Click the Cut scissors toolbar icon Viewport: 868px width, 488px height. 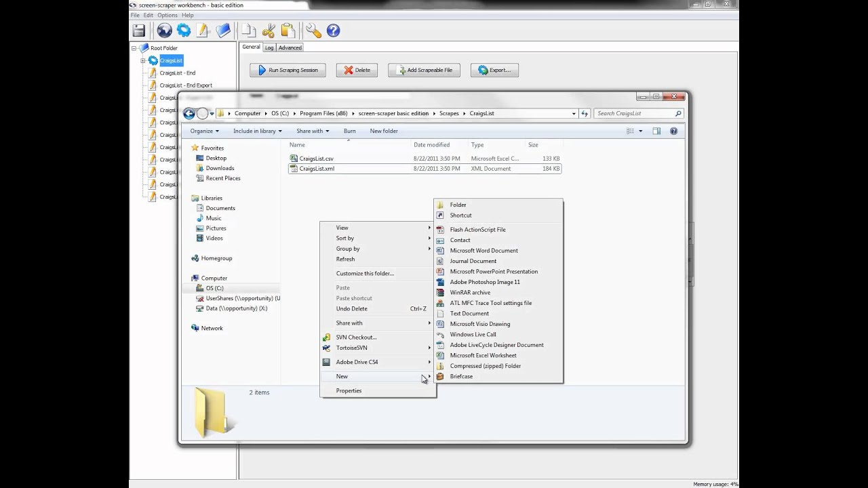click(x=269, y=30)
